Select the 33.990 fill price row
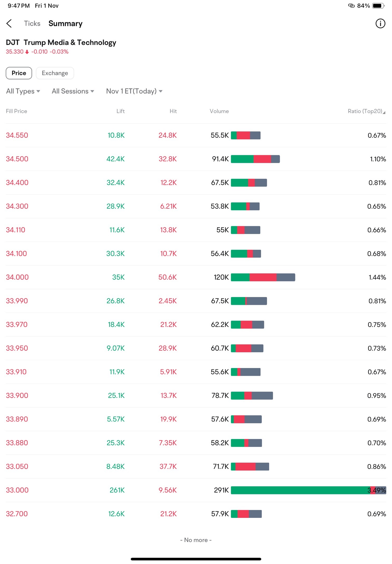This screenshot has height=564, width=392. (196, 301)
